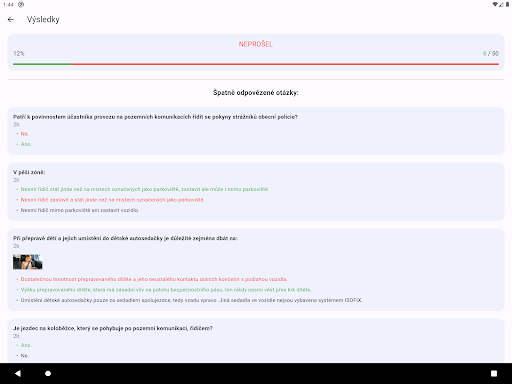
Task: Tap the battery status icon
Action: [x=508, y=4]
